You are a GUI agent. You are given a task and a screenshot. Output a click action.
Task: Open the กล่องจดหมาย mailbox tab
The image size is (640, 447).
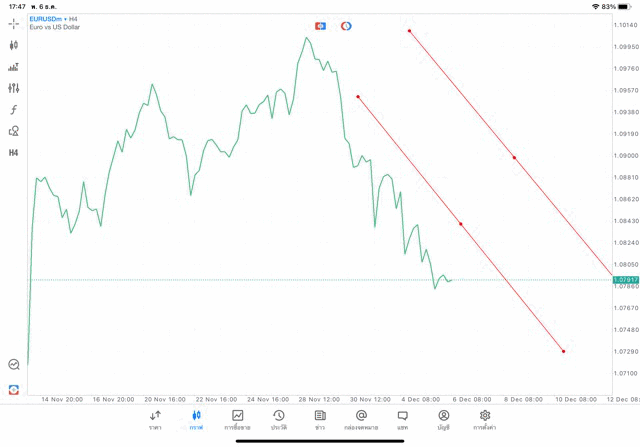coord(361,420)
